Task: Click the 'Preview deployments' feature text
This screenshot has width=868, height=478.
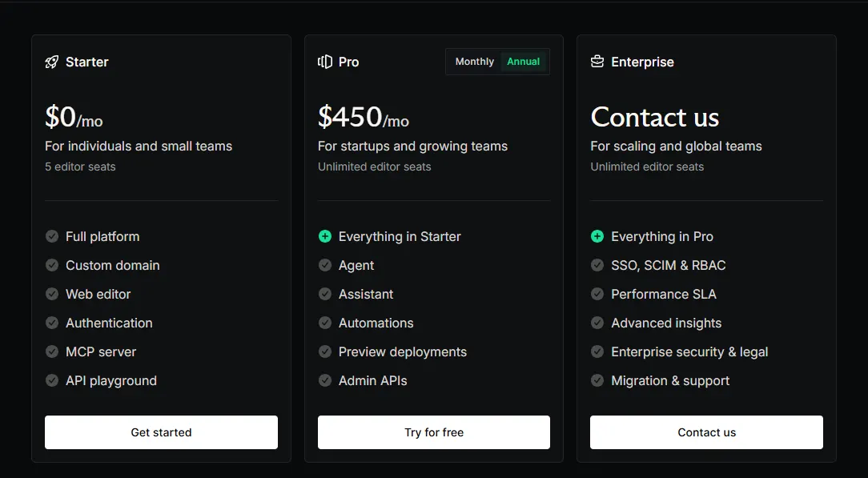Action: [403, 351]
